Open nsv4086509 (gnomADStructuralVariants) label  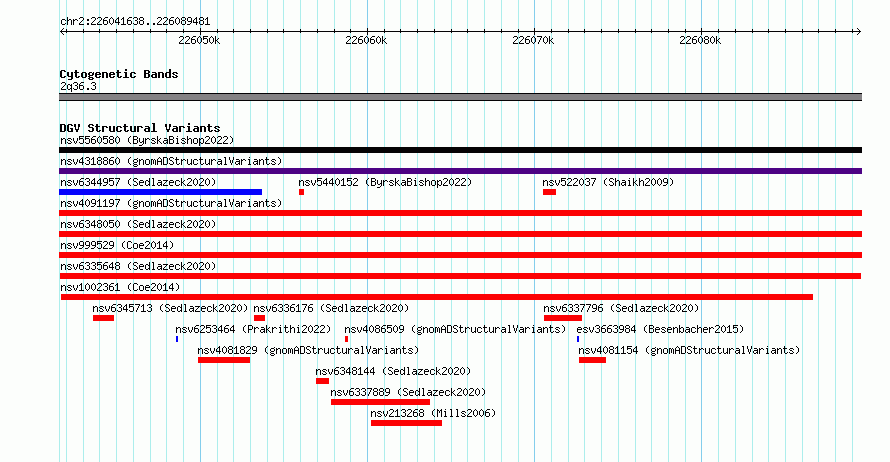pos(455,329)
